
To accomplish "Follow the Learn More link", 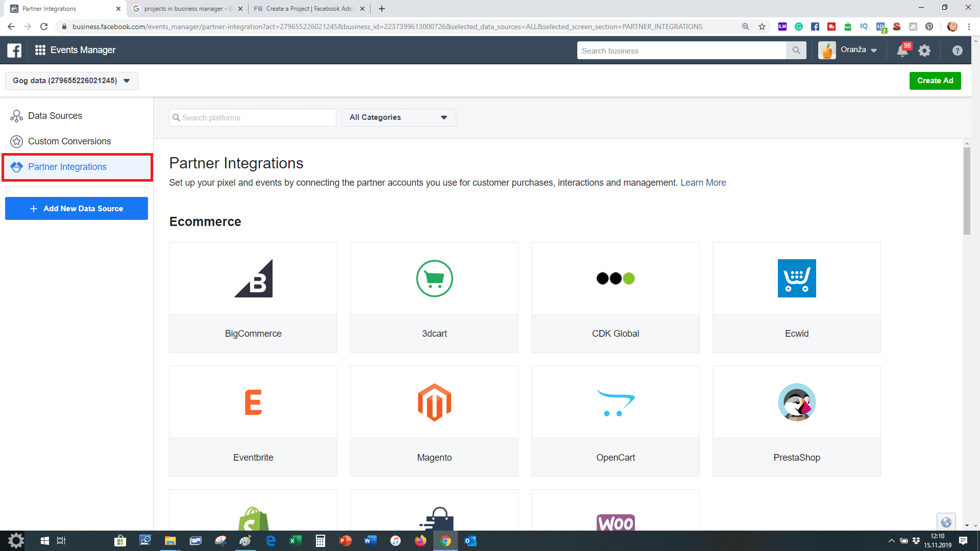I will click(703, 183).
